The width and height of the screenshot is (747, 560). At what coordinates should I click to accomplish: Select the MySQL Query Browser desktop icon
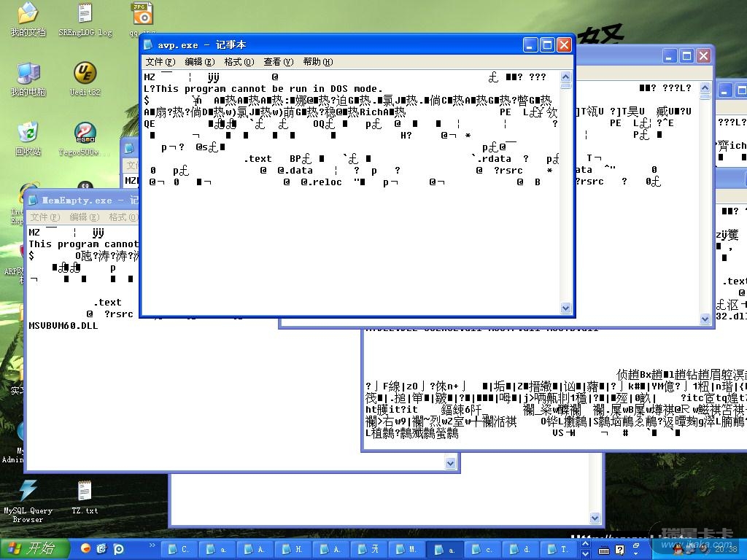pos(28,491)
